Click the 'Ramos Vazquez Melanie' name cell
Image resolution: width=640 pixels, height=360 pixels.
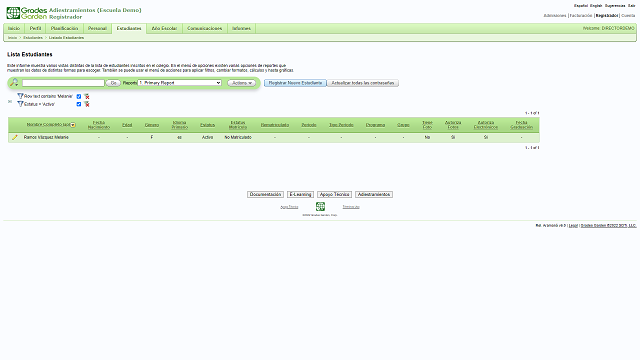pyautogui.click(x=46, y=138)
